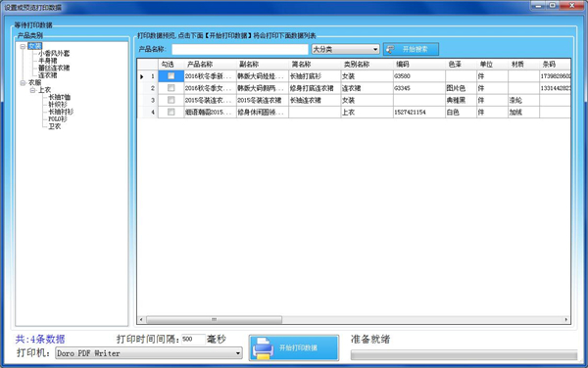The image size is (588, 368).
Task: Click the print progress bar
Action: tap(464, 355)
